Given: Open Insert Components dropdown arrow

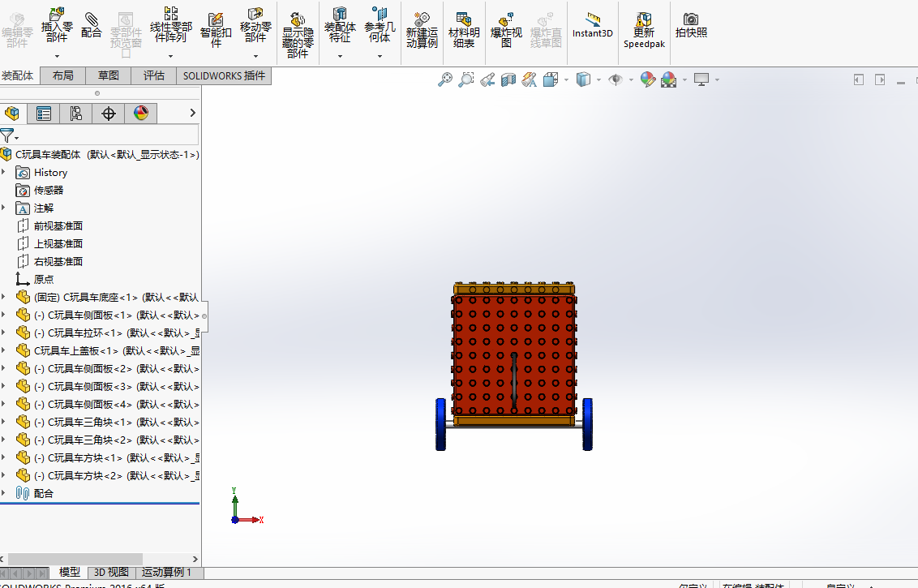Looking at the screenshot, I should tap(57, 56).
